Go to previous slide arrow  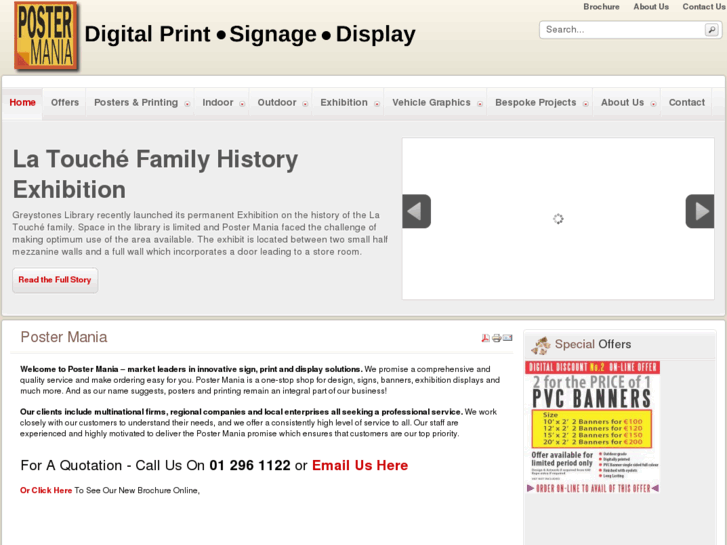click(x=416, y=211)
